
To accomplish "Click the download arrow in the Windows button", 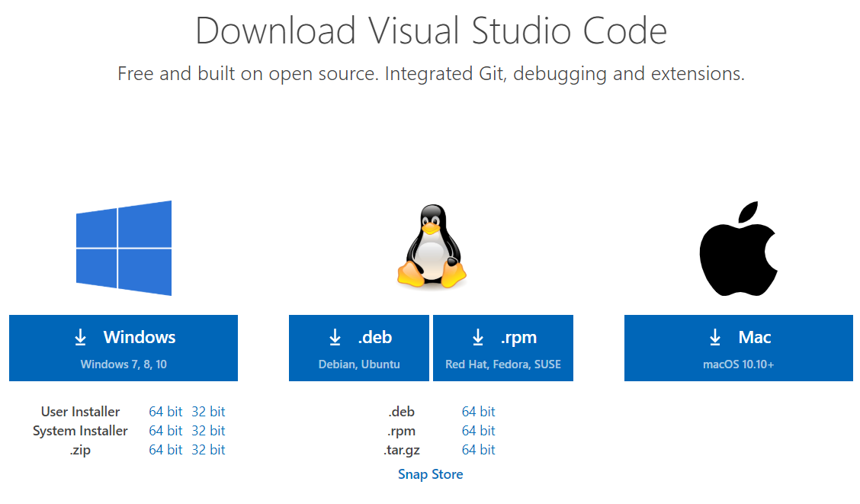I will [x=81, y=337].
